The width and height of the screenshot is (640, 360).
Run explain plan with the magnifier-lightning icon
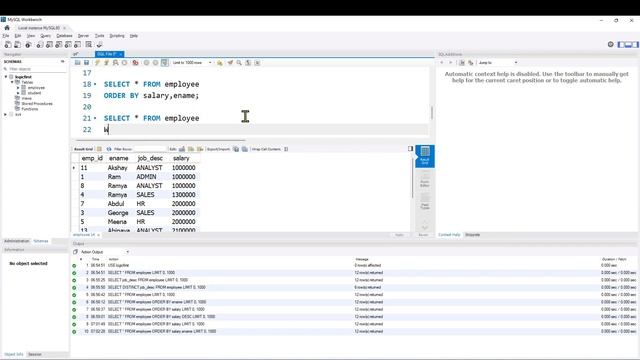(x=116, y=62)
